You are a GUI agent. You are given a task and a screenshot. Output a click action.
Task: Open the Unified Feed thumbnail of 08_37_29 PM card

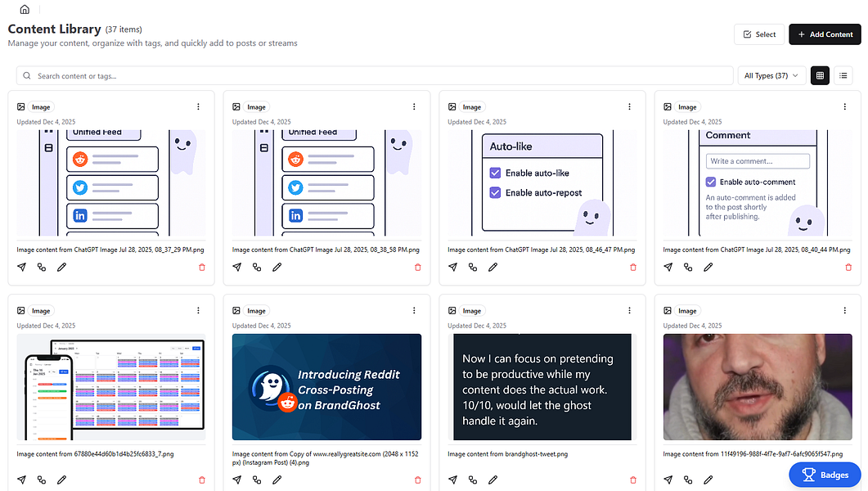110,183
